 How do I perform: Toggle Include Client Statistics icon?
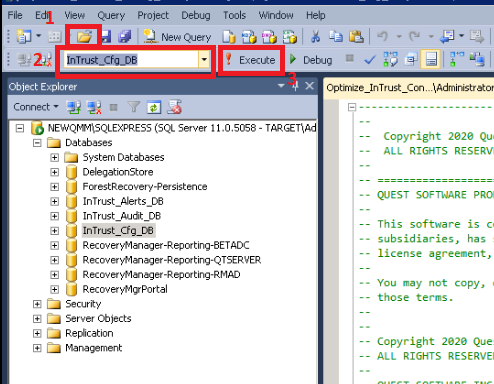[477, 59]
